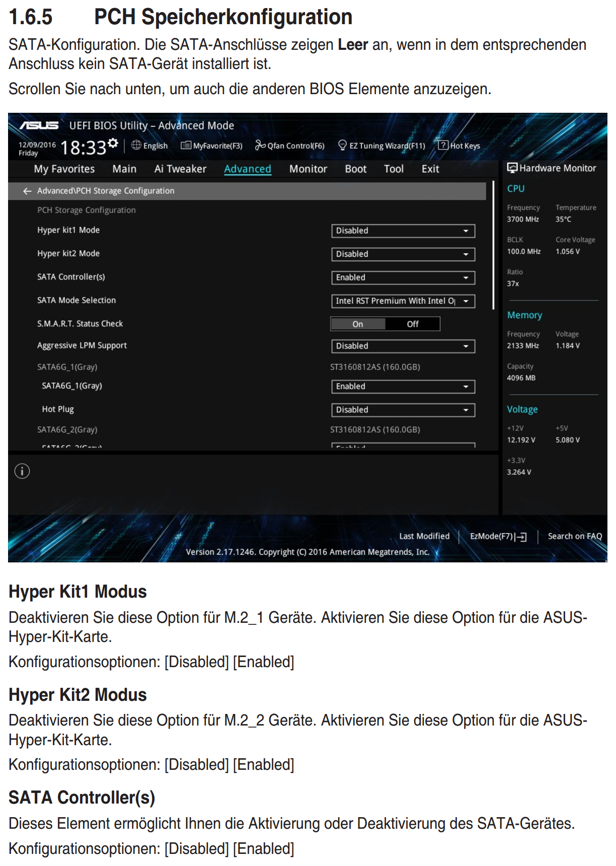Select SATA Controller(s) label
This screenshot has width=616, height=866.
point(71,277)
